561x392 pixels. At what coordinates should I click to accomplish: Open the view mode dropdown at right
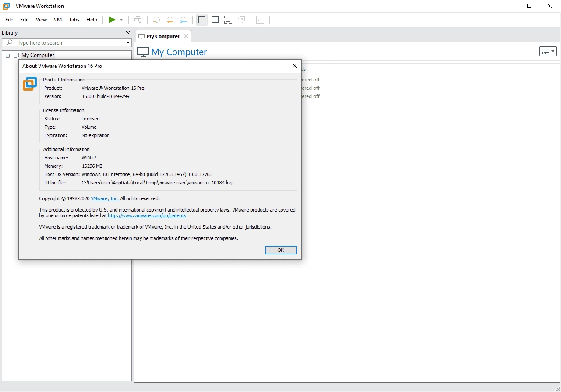[x=547, y=51]
